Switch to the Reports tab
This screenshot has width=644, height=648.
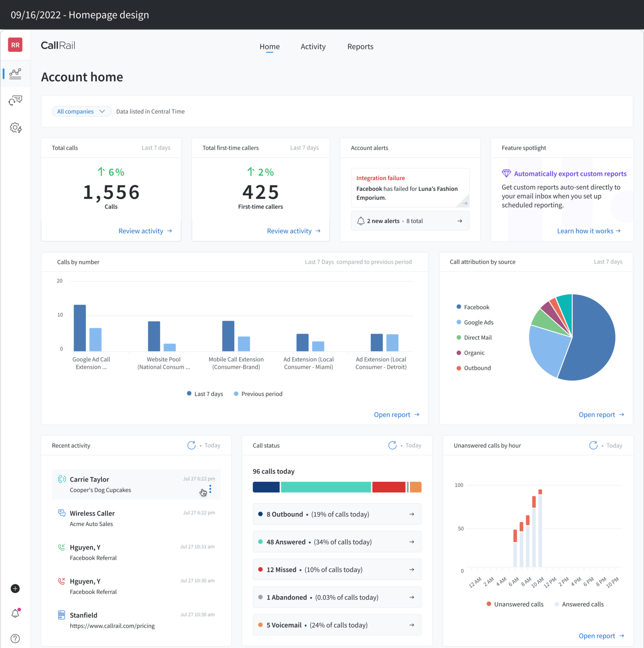click(360, 46)
